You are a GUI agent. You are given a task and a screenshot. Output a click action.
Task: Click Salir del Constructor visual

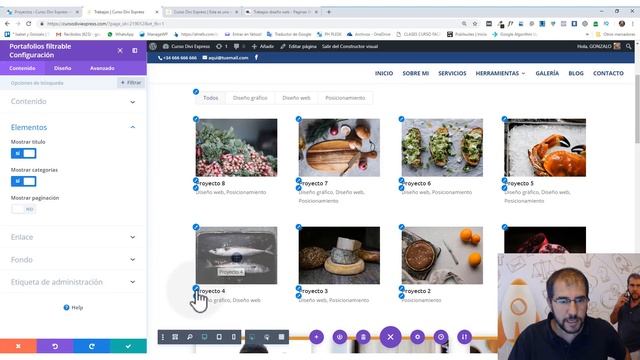(350, 47)
